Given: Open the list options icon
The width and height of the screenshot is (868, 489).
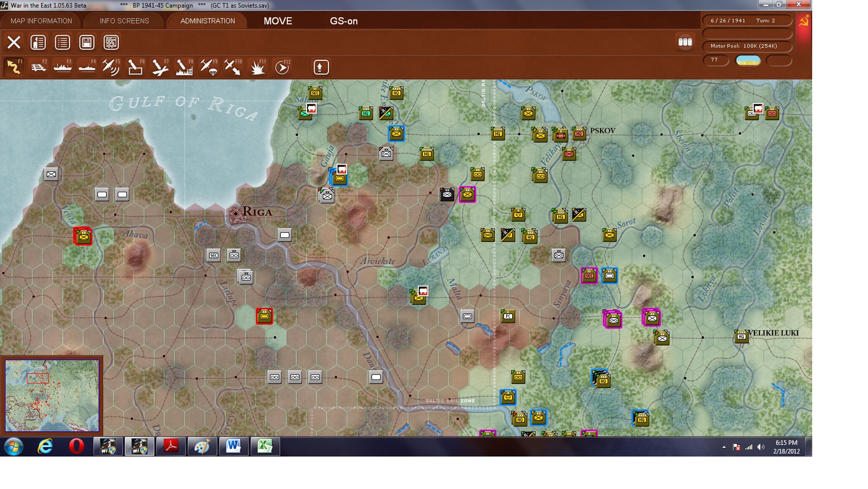Looking at the screenshot, I should (62, 42).
